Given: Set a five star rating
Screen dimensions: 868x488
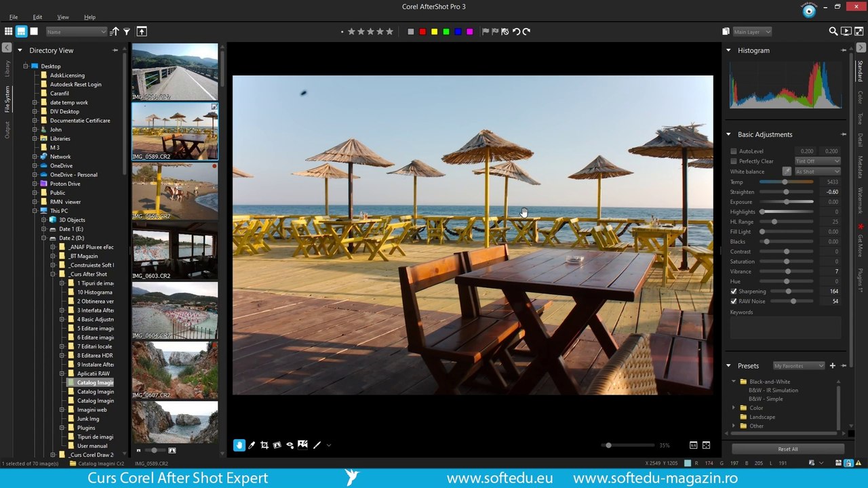Looking at the screenshot, I should 389,31.
